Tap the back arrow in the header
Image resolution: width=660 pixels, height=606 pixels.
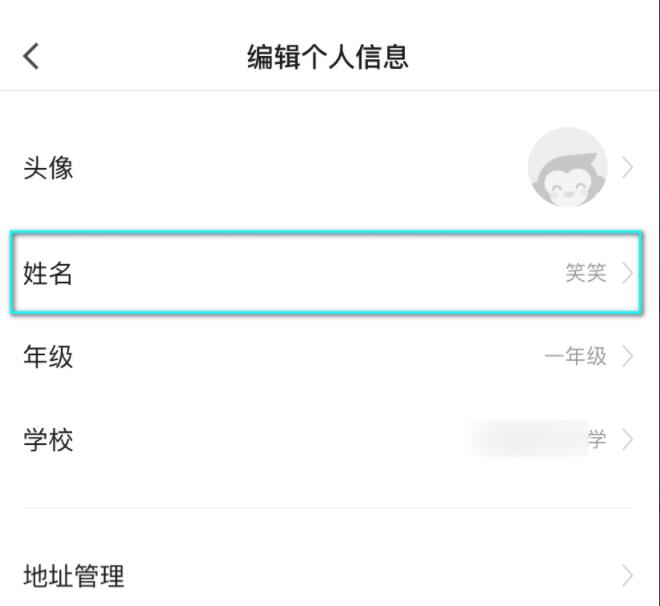[31, 56]
